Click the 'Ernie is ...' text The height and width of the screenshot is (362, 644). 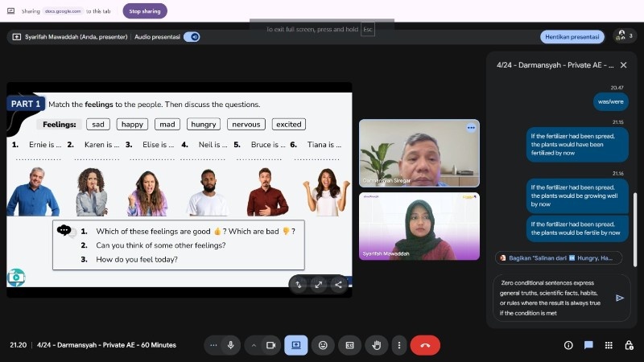(45, 145)
